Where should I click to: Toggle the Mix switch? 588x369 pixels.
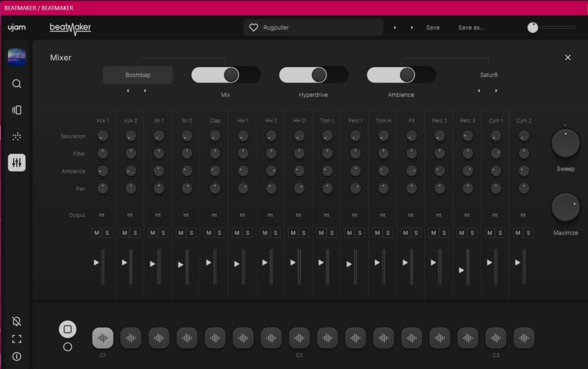pos(225,75)
